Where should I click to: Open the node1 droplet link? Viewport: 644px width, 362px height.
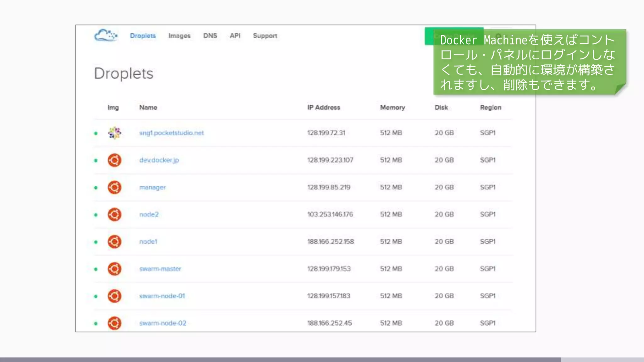point(148,242)
